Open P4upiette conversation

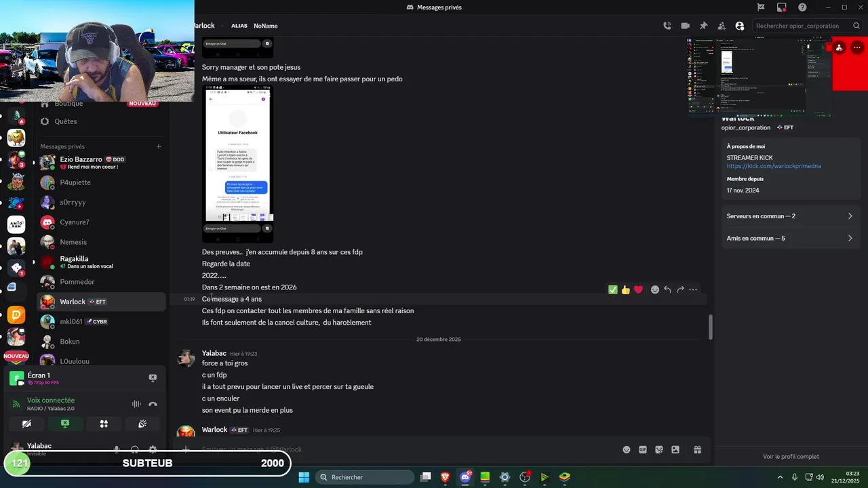[x=101, y=182]
